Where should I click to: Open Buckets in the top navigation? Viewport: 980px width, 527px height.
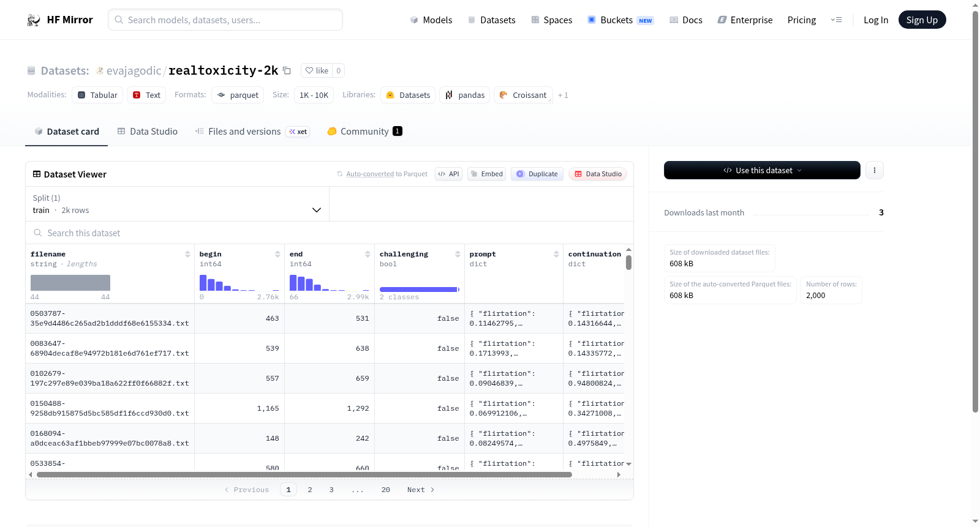pos(620,20)
